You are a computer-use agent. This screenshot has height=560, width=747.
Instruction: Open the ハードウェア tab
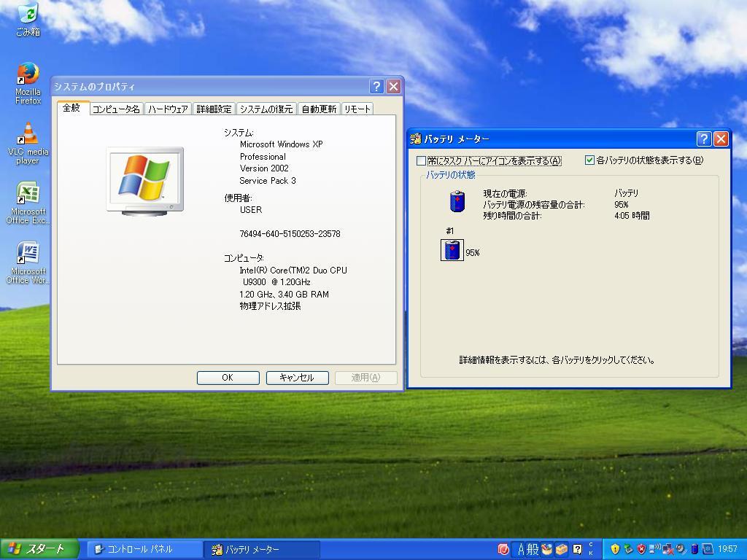coord(168,109)
